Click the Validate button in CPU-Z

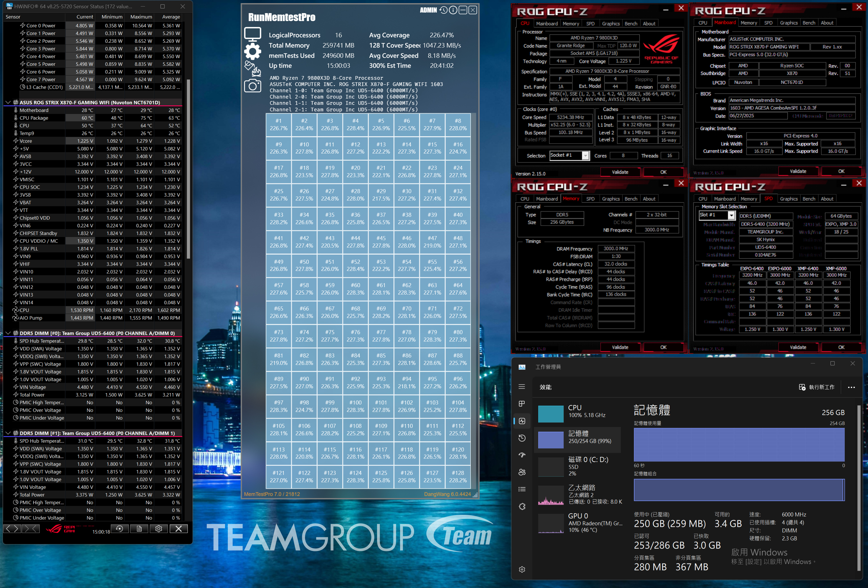620,172
